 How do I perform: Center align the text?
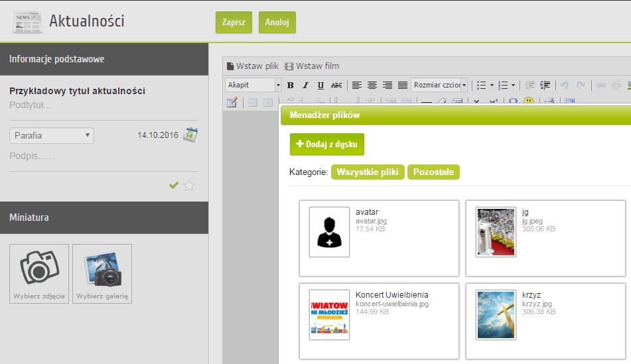[x=372, y=85]
